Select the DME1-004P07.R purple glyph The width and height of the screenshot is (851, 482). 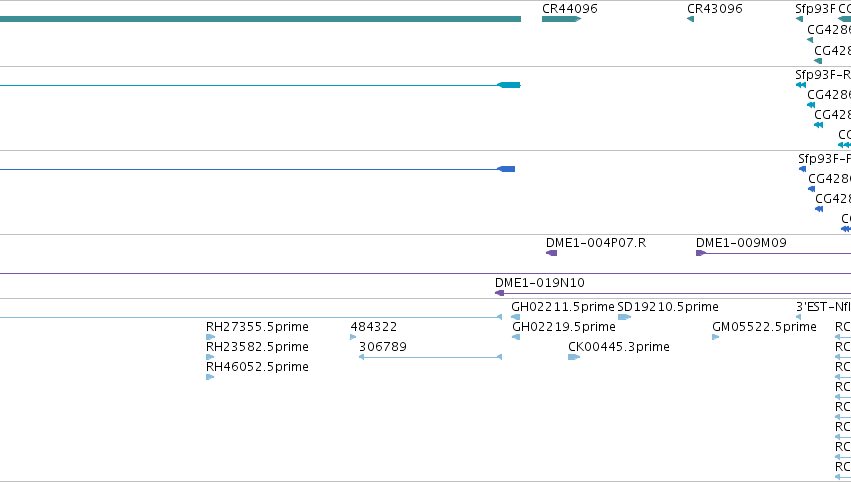pos(551,253)
